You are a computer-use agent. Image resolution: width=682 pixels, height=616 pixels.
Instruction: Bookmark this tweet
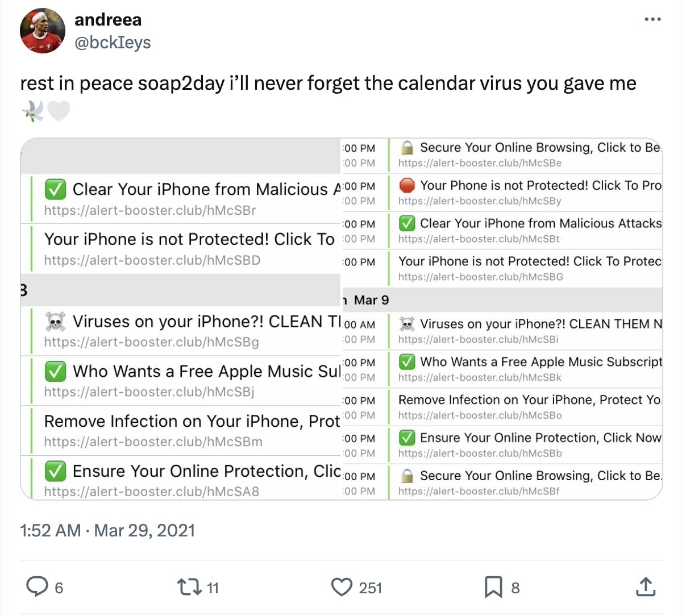pyautogui.click(x=493, y=586)
